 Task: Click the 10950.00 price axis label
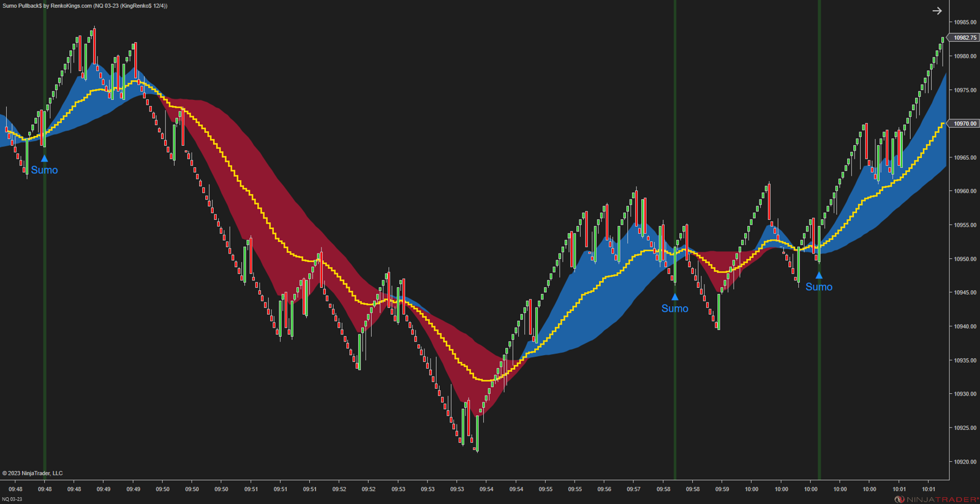965,259
